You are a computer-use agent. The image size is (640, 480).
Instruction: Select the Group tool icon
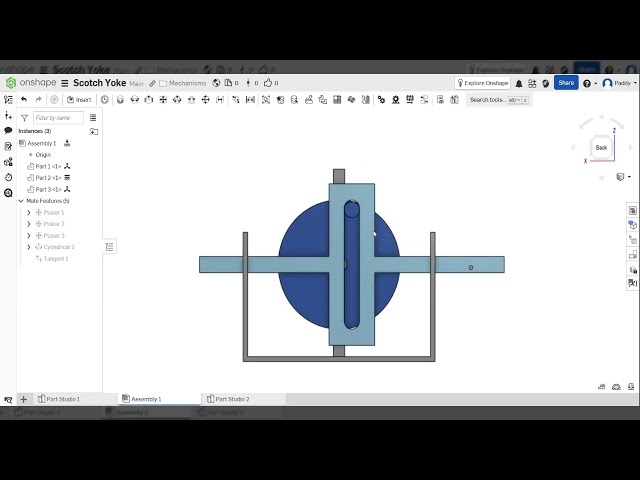coord(266,100)
